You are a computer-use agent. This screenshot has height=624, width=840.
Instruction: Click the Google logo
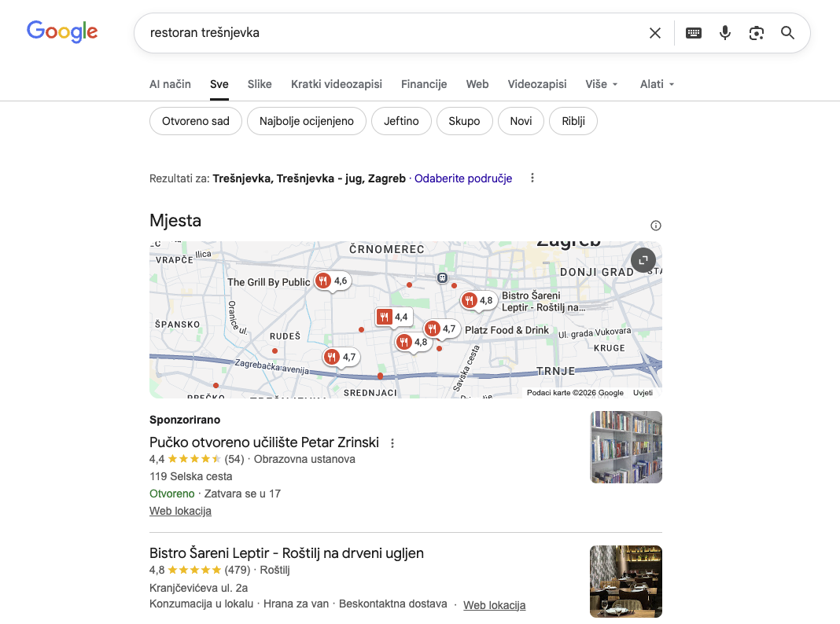pyautogui.click(x=62, y=31)
